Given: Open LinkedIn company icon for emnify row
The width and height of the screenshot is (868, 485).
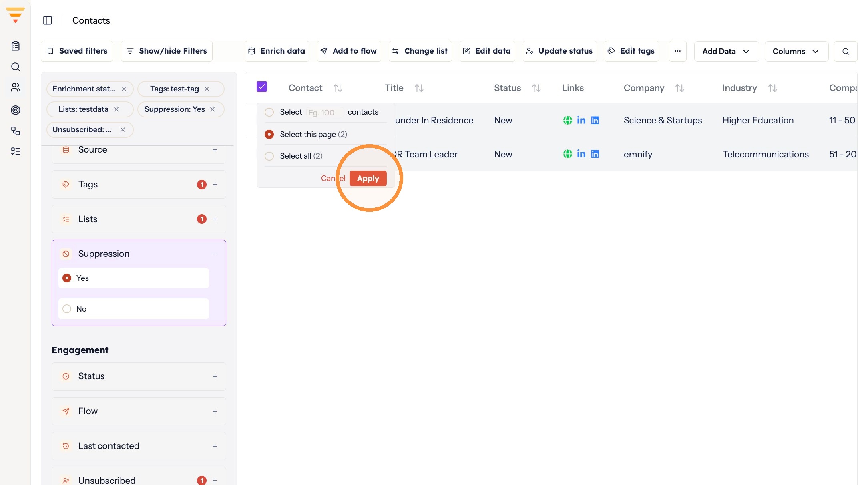Looking at the screenshot, I should click(x=595, y=154).
